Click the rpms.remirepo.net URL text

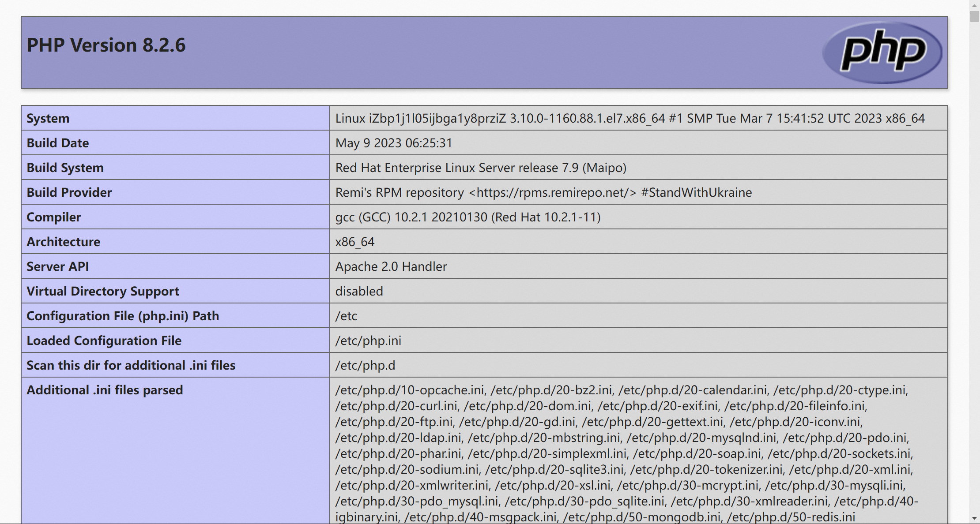(552, 192)
